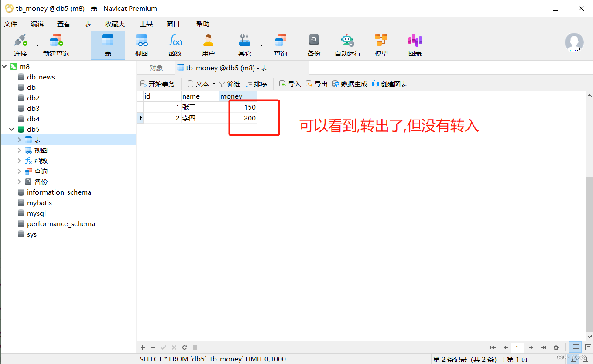Open the 图表 (Charts) toolbar icon
This screenshot has width=593, height=364.
point(415,45)
